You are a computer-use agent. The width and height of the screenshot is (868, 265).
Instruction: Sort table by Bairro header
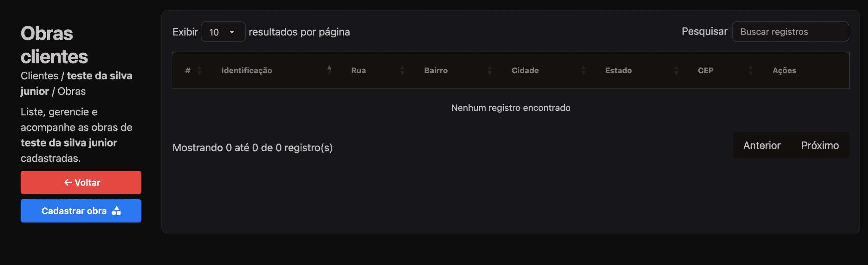point(436,71)
